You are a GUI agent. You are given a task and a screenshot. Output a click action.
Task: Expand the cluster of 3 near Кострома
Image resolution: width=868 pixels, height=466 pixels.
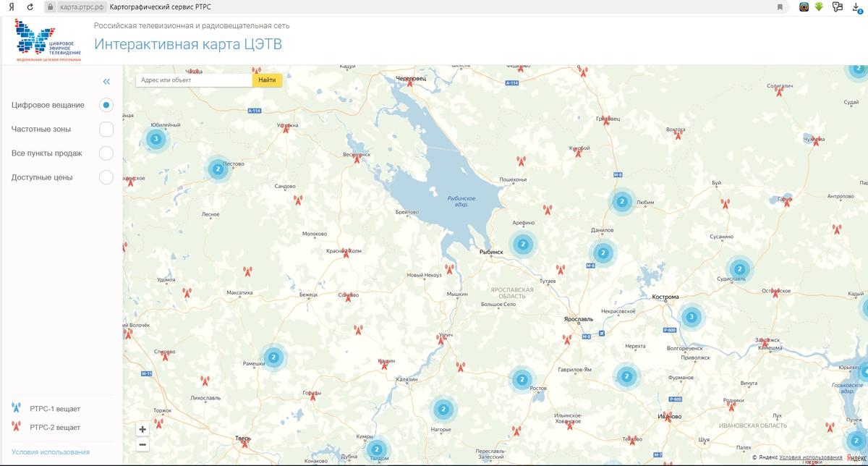pos(692,316)
